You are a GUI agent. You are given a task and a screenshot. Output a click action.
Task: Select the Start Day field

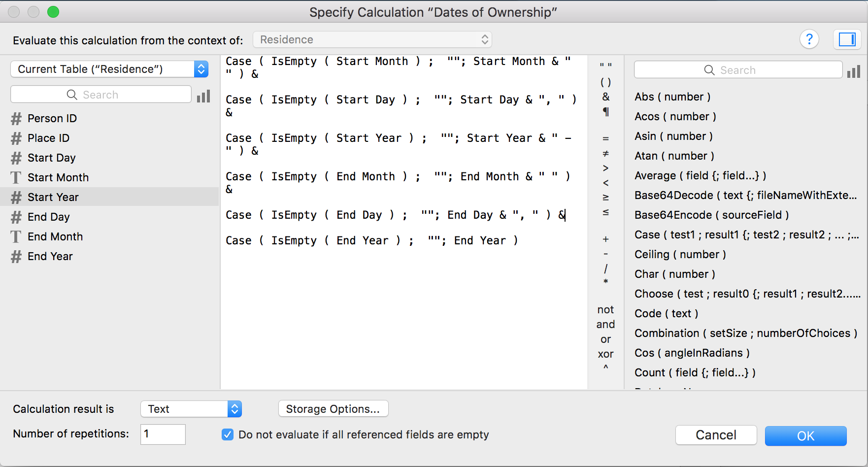tap(109, 158)
